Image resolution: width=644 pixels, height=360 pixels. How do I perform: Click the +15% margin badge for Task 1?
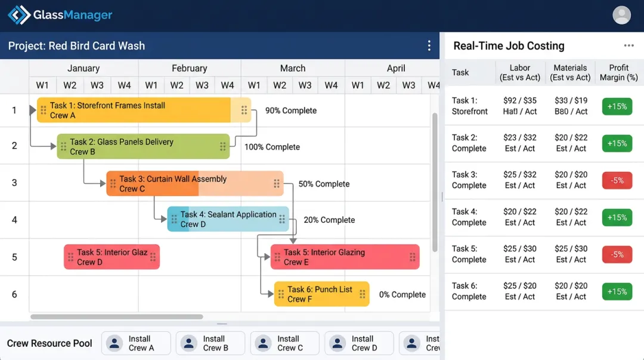617,106
